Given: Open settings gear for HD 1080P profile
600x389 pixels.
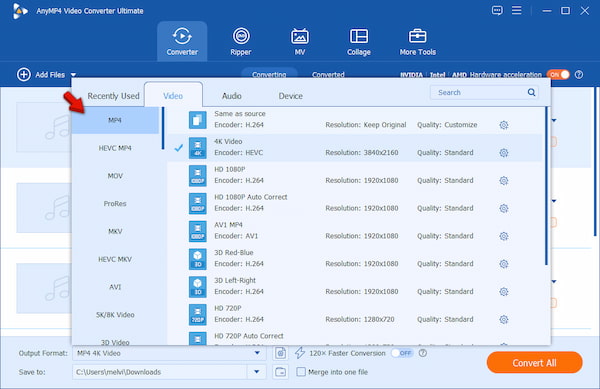Looking at the screenshot, I should click(504, 181).
